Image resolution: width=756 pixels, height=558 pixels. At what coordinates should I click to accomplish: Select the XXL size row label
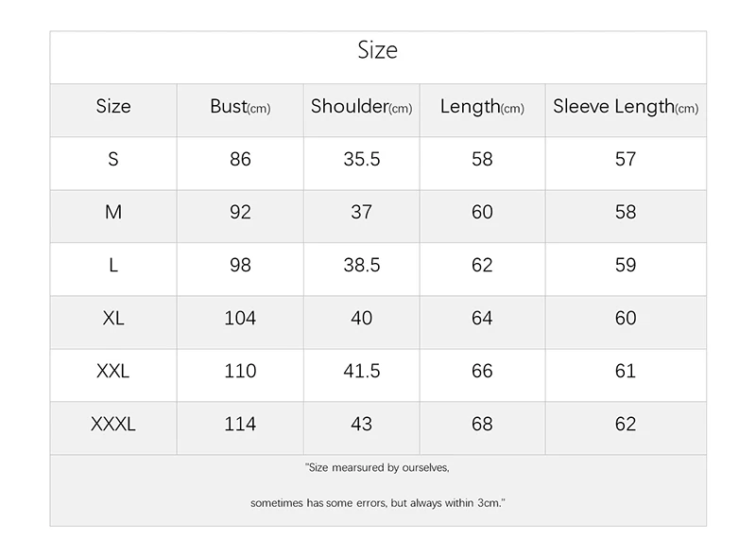[x=113, y=371]
